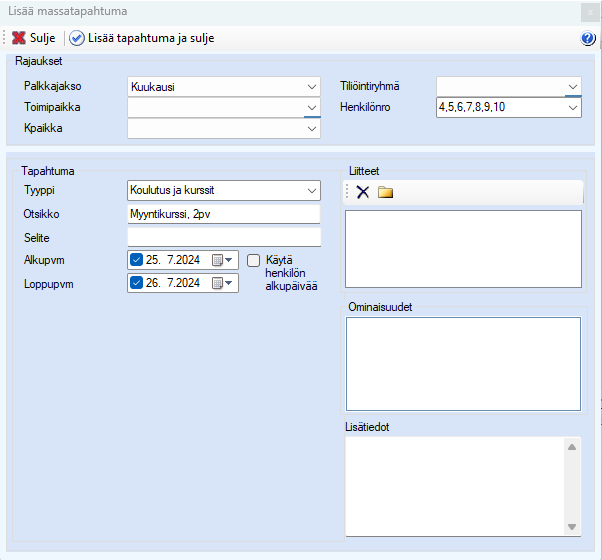Click the Otsikko field containing Myyntikurssi, 2pv
Screen dimensions: 602x560
[224, 214]
